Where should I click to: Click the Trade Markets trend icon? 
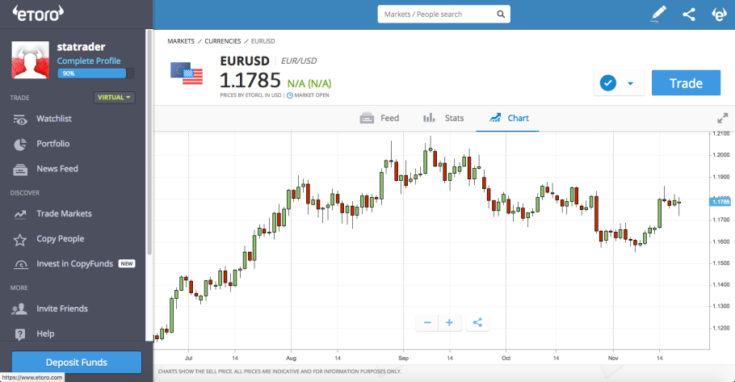click(x=20, y=214)
